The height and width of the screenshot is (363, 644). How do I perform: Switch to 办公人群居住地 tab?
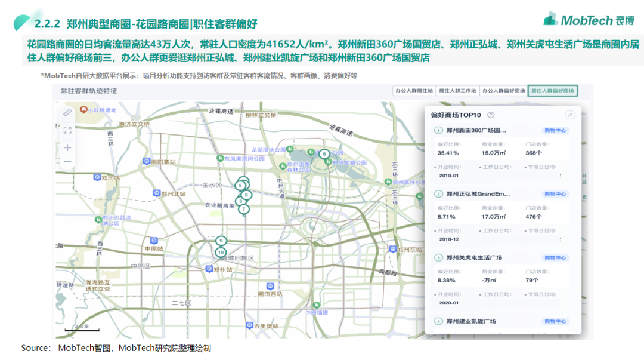coord(413,91)
